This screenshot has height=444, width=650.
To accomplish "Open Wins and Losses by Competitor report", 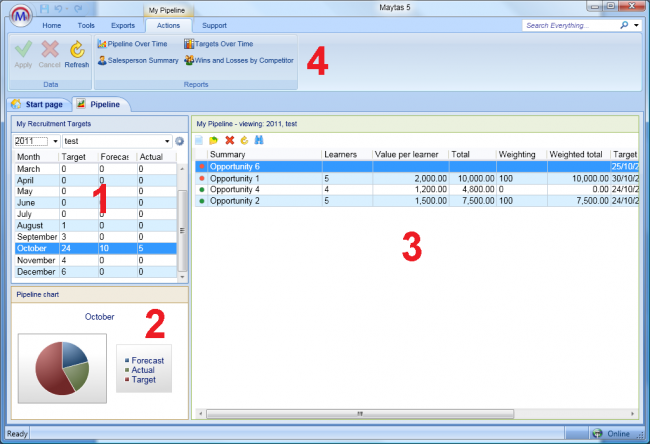I will coord(240,61).
